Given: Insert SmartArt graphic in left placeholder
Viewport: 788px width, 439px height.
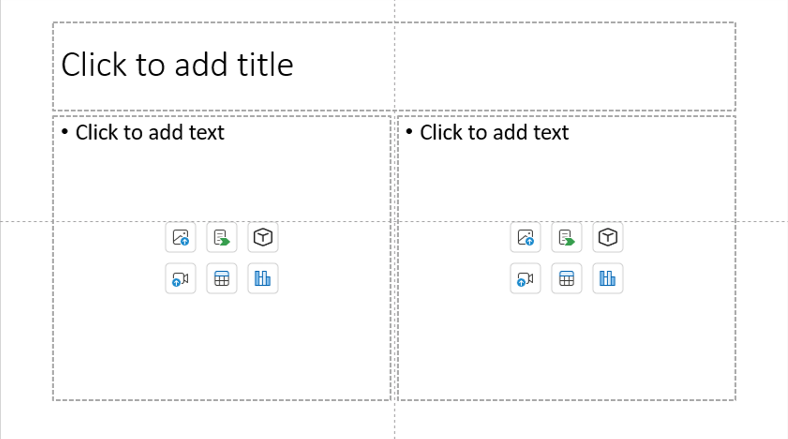Looking at the screenshot, I should tap(222, 237).
